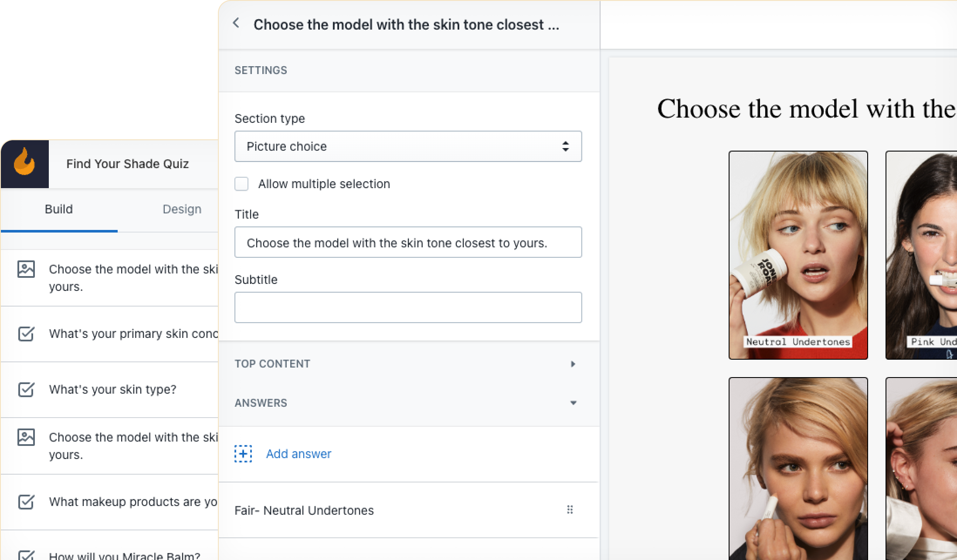
Task: Collapse the Answers section
Action: click(x=573, y=403)
